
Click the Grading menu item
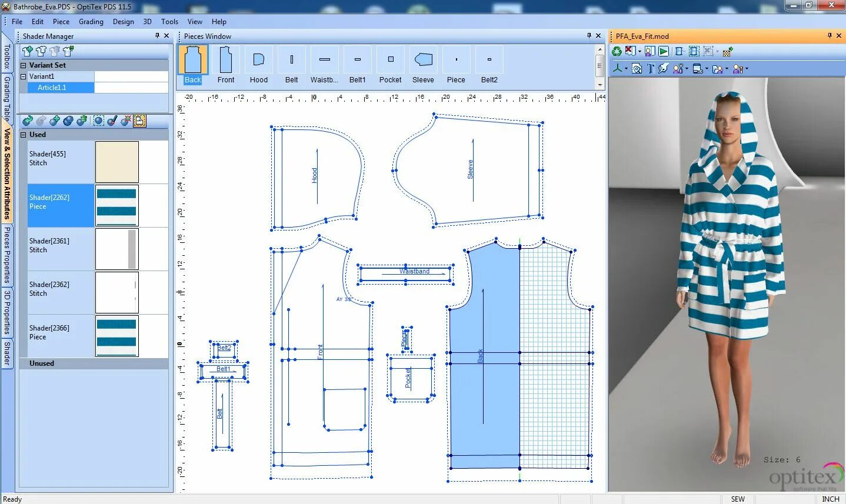coord(91,22)
